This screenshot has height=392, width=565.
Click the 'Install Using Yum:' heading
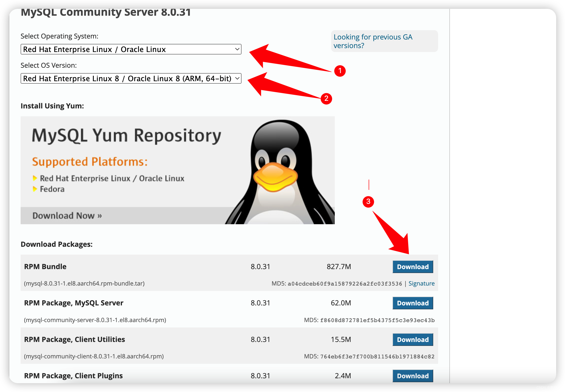click(x=52, y=106)
